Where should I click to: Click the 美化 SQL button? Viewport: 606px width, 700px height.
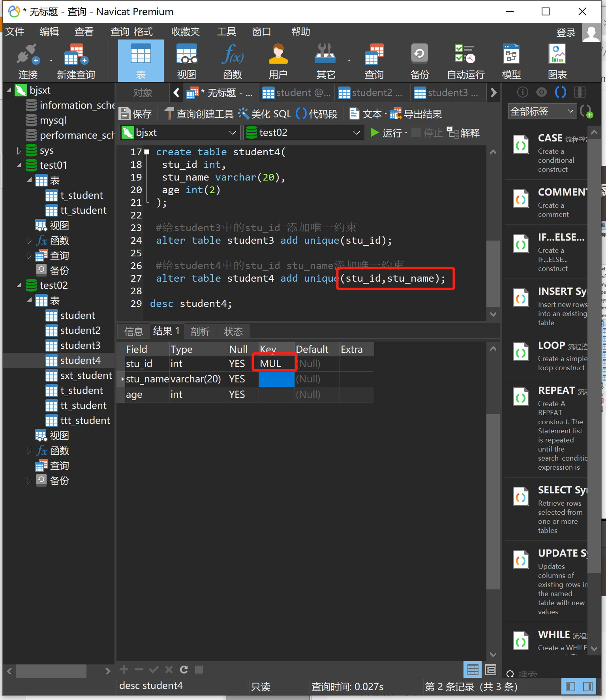(x=265, y=114)
